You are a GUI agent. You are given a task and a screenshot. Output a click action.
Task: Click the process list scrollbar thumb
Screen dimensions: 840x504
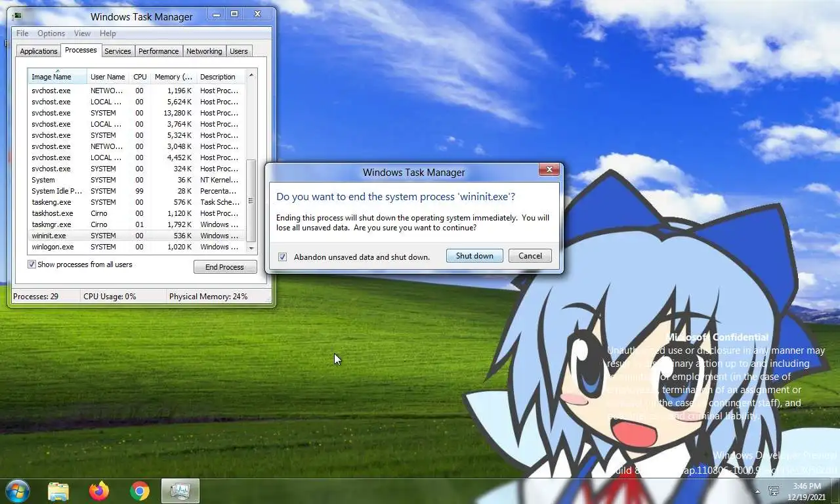point(251,201)
